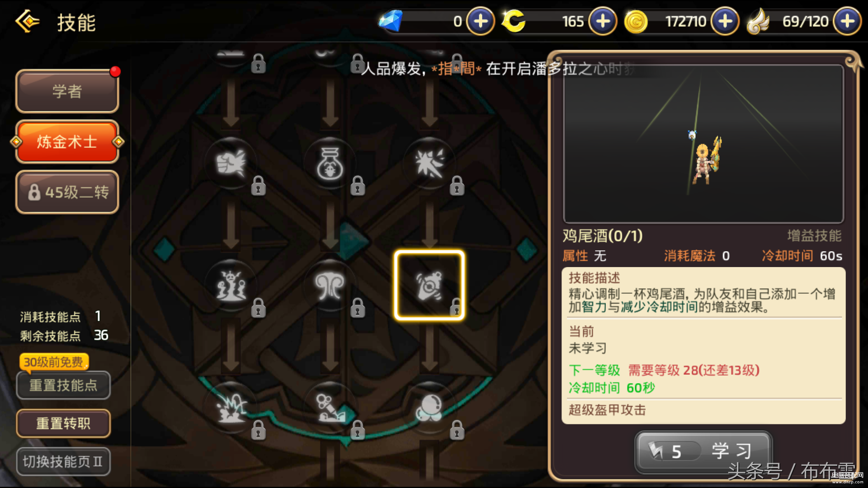Add stamina wings with the plus button

tap(847, 21)
